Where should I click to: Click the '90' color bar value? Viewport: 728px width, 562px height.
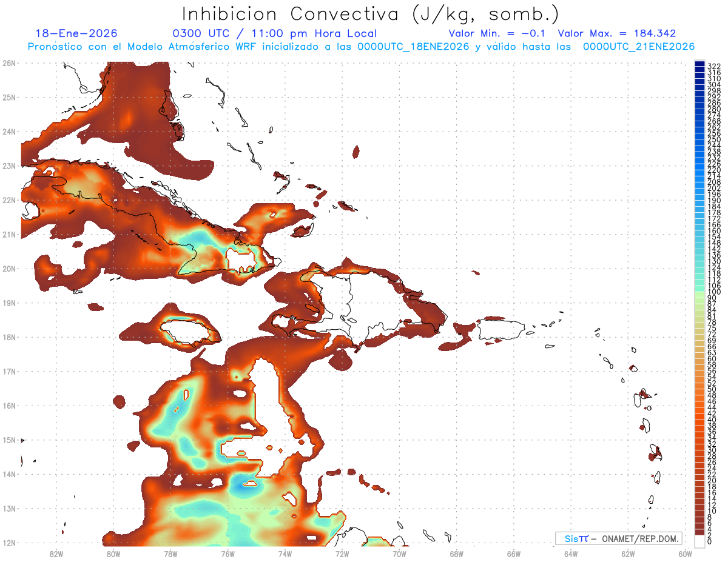pyautogui.click(x=712, y=298)
